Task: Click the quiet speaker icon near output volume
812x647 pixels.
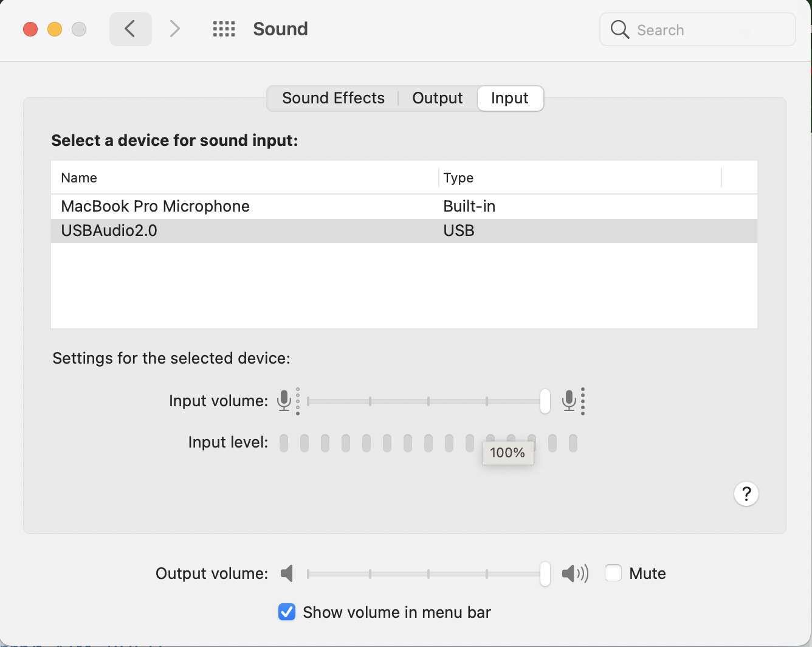Action: (286, 573)
